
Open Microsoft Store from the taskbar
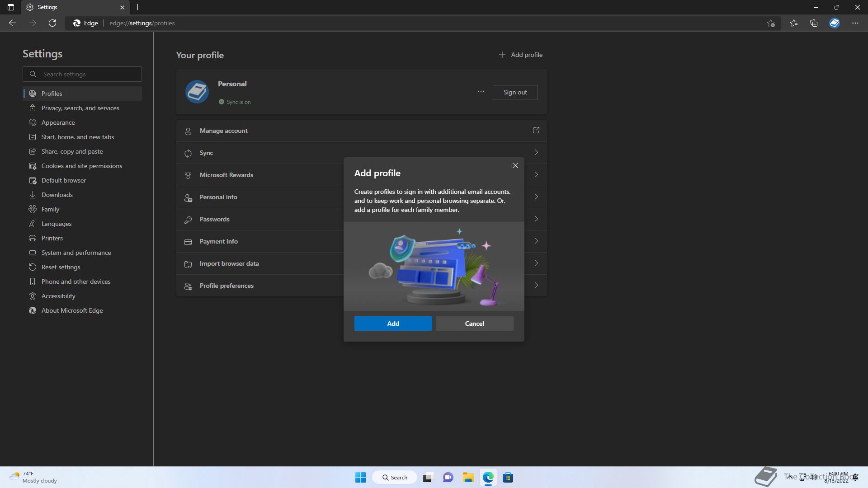(x=508, y=478)
